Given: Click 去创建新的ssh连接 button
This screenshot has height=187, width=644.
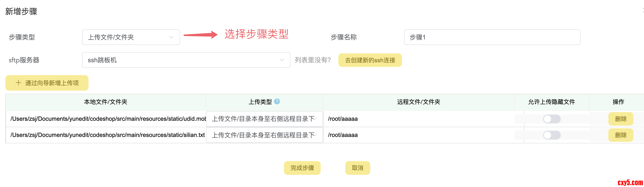Looking at the screenshot, I should pyautogui.click(x=370, y=60).
